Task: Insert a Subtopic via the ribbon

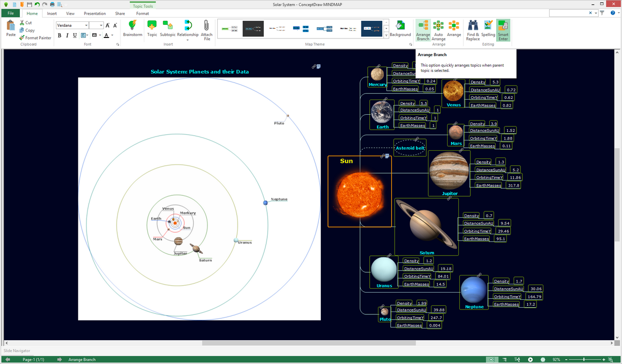Action: (168, 28)
